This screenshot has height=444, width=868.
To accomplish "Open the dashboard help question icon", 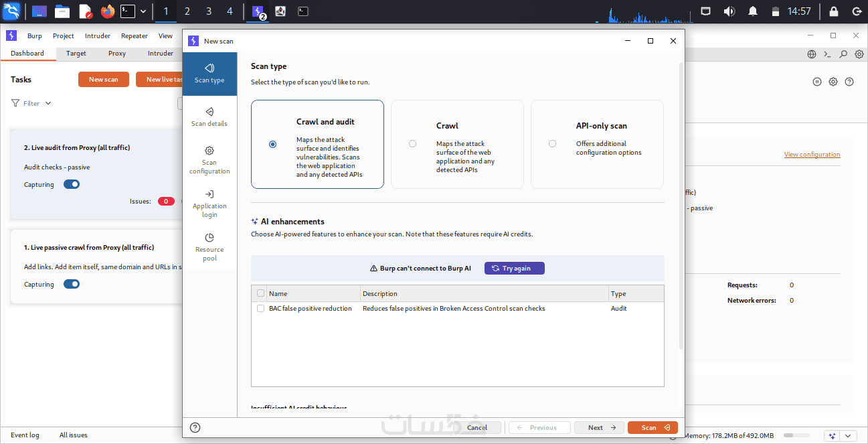I will 849,82.
